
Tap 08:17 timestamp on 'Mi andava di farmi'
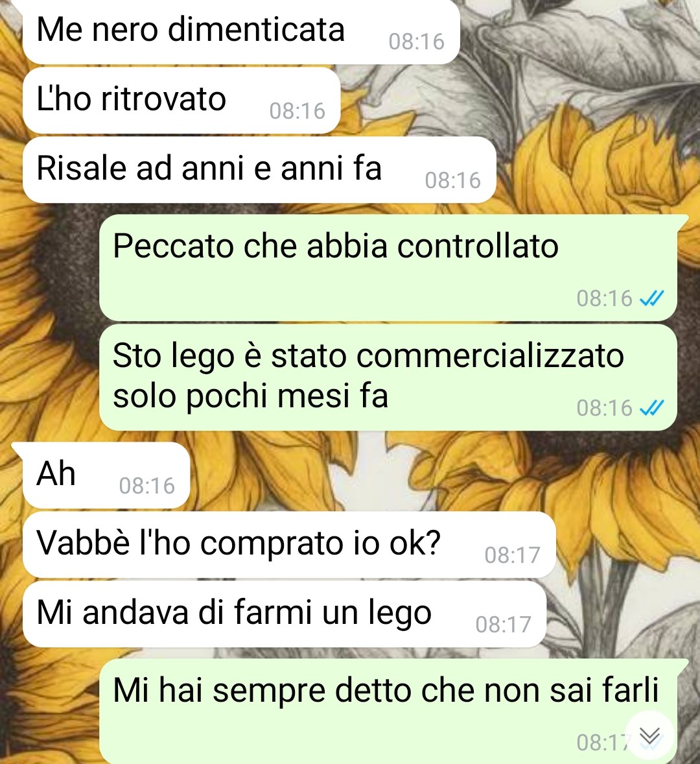[503, 625]
